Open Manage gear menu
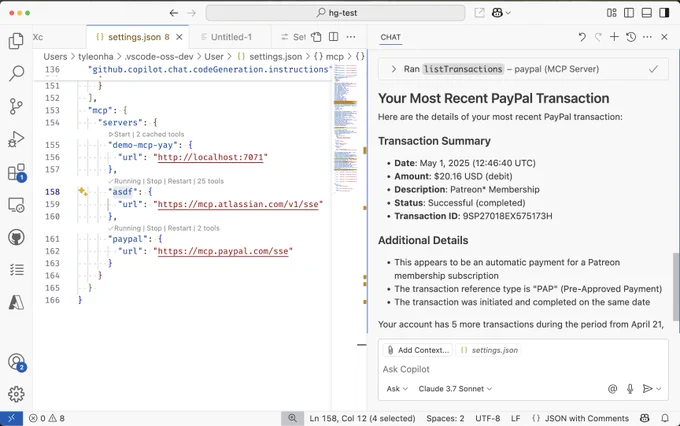The image size is (680, 426). coord(16,394)
